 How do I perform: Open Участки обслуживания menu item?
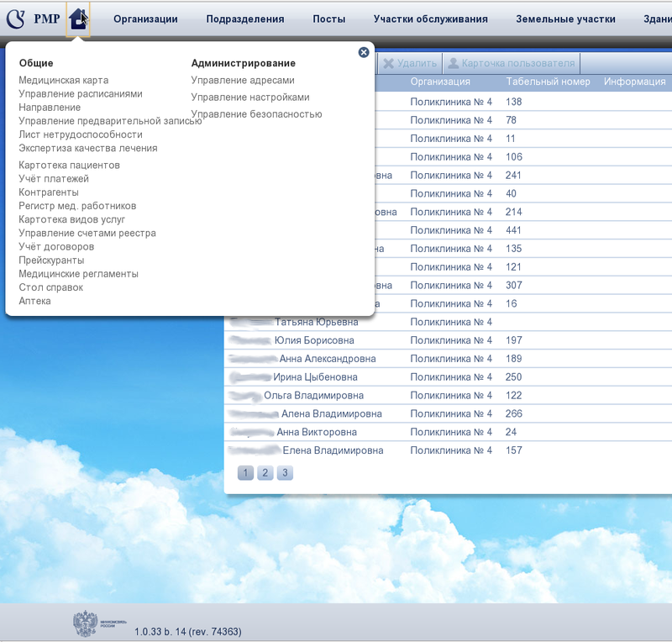[x=430, y=18]
